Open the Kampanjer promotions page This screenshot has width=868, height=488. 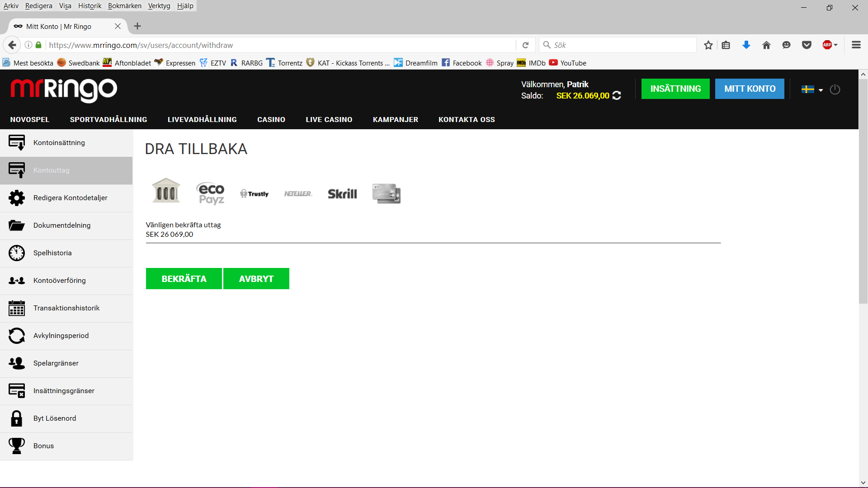[x=396, y=120]
